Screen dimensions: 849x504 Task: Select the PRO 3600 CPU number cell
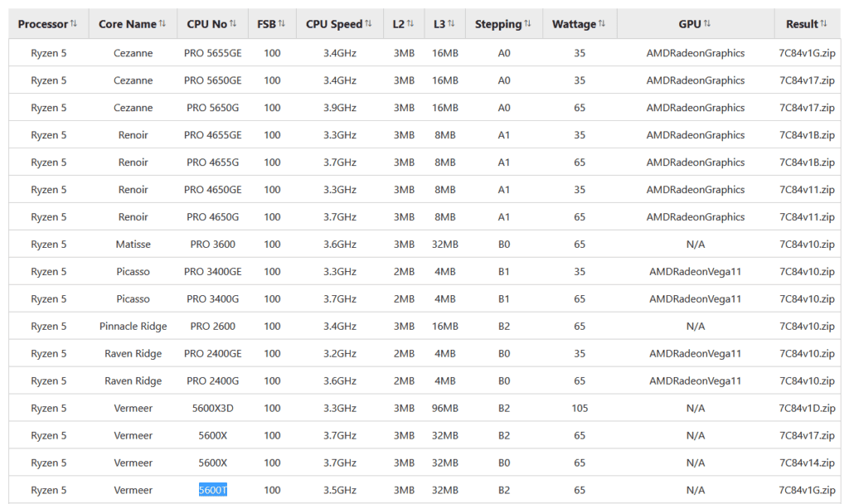tap(213, 245)
